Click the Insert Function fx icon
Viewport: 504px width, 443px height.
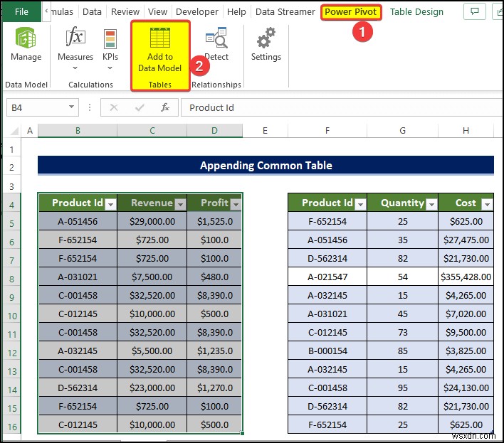165,107
